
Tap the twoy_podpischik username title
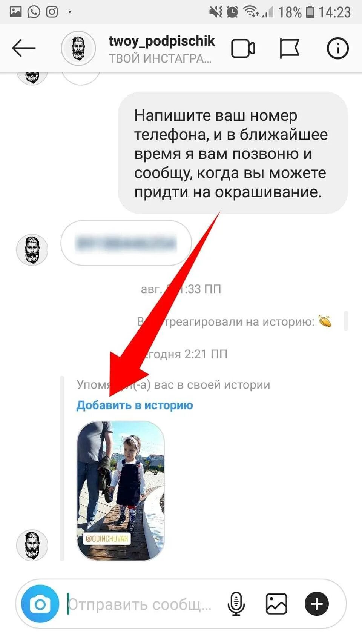(x=161, y=41)
